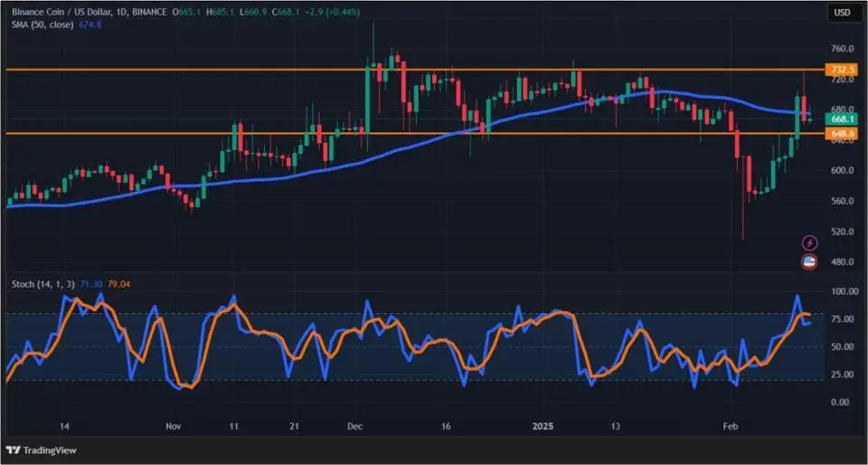868x465 pixels.
Task: Click the 0.00 Stoch axis label
Action: tap(842, 402)
